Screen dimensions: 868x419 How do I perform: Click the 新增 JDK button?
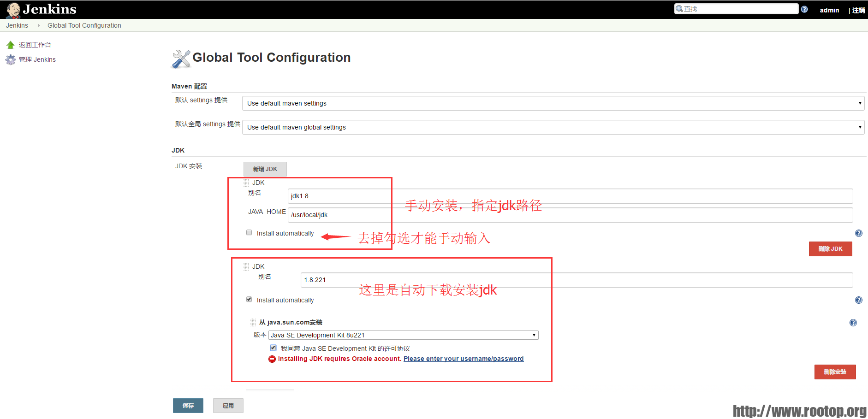265,169
